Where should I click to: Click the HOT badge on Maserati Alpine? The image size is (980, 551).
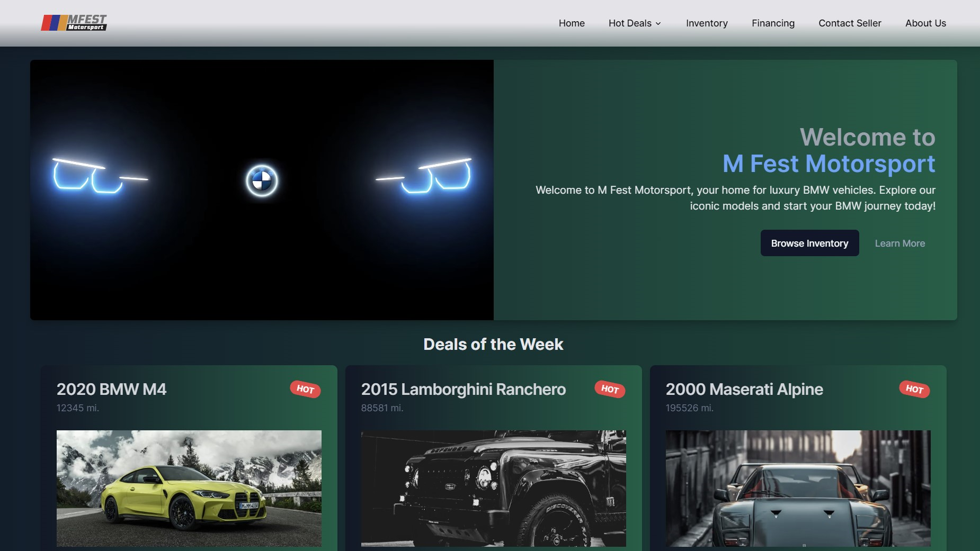(914, 389)
